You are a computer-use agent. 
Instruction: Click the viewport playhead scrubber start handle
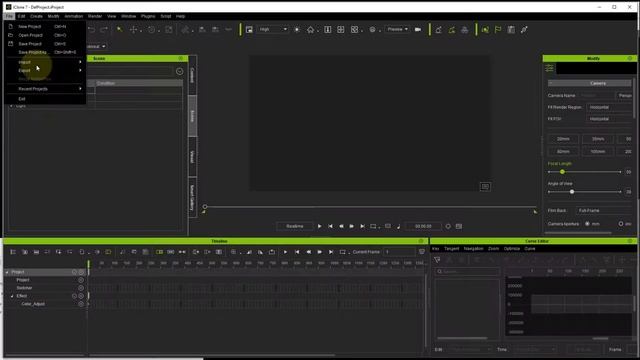tap(205, 207)
